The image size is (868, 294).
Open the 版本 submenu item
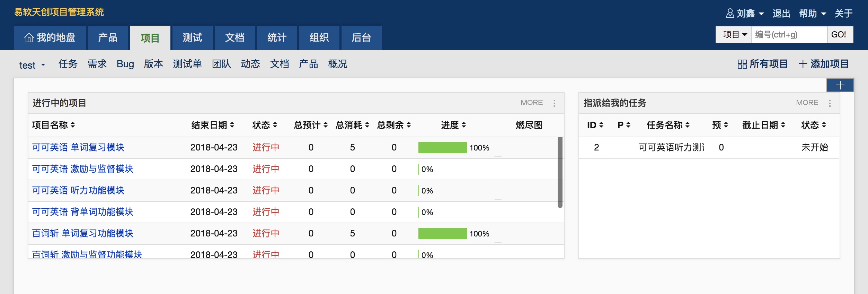pos(153,64)
